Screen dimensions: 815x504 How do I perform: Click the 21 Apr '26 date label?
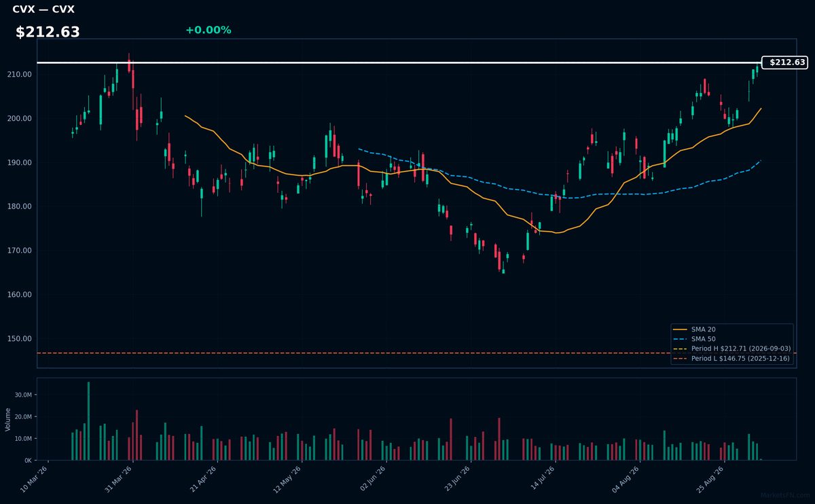coord(202,478)
